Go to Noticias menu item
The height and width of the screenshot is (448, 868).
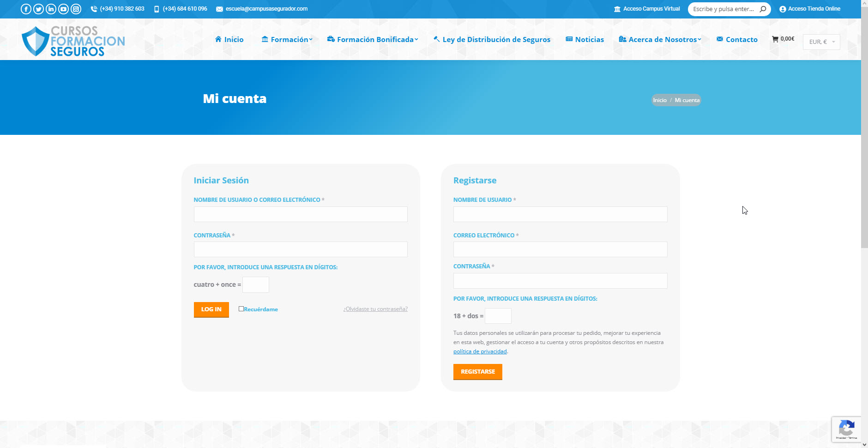pos(585,40)
